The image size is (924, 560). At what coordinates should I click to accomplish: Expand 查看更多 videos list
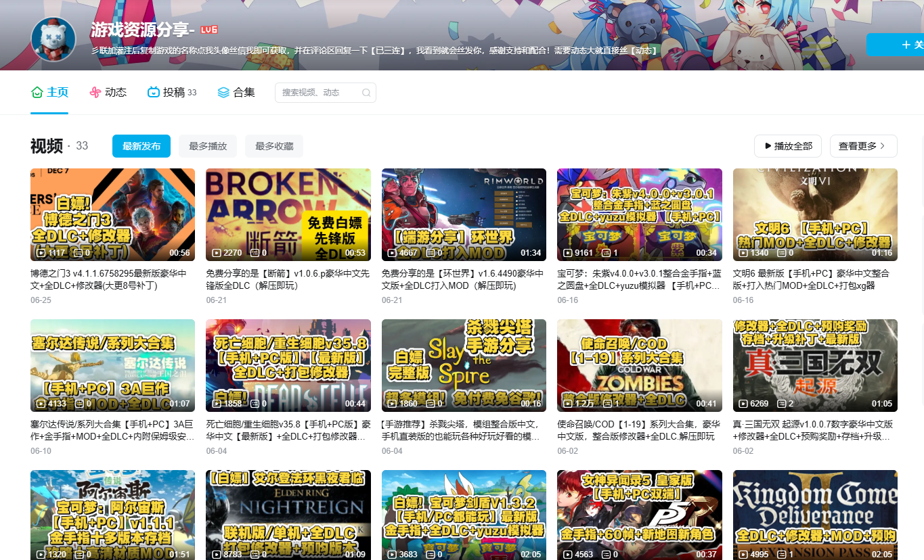(x=862, y=146)
